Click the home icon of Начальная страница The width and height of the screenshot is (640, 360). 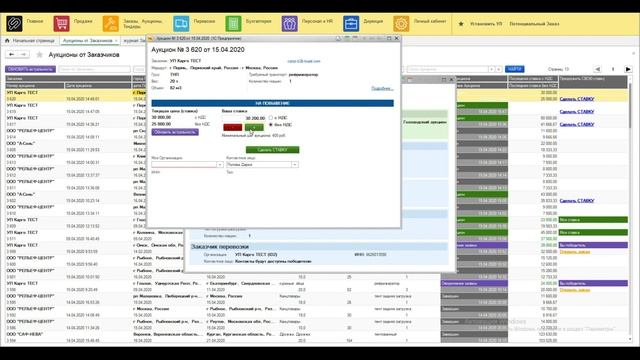(7, 41)
